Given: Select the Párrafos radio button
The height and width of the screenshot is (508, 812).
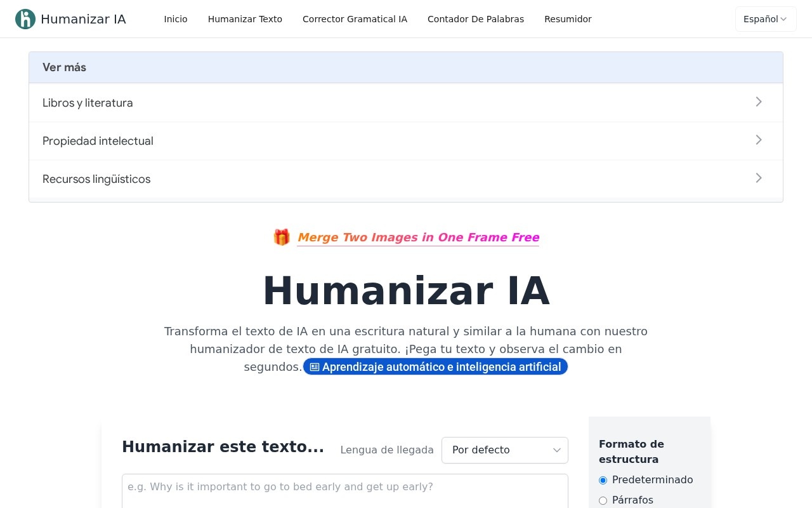Looking at the screenshot, I should click(603, 501).
